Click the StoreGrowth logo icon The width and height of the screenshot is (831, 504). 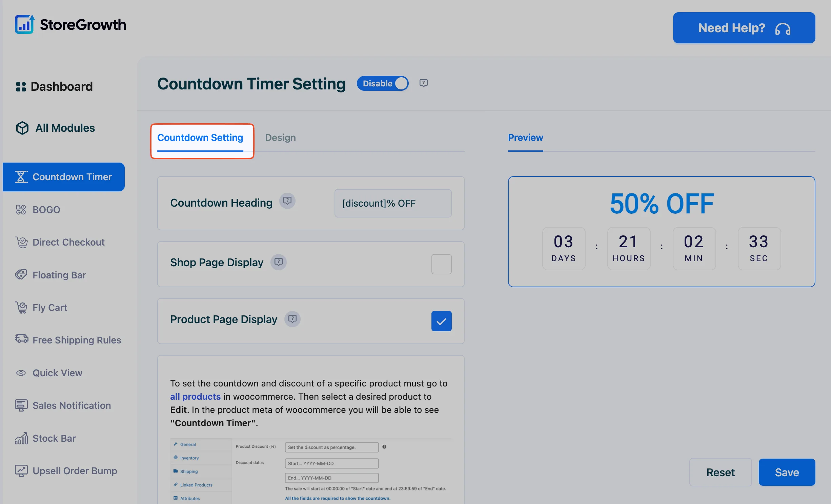coord(25,24)
